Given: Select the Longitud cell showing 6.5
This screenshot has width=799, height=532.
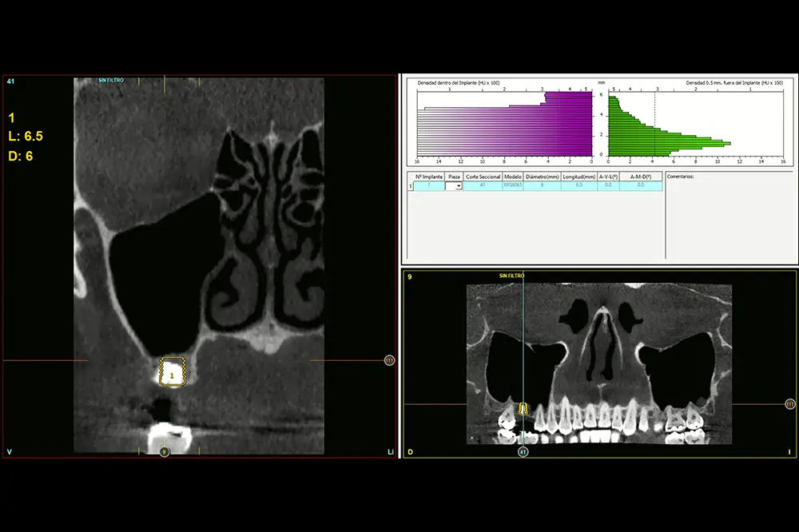Looking at the screenshot, I should point(578,185).
